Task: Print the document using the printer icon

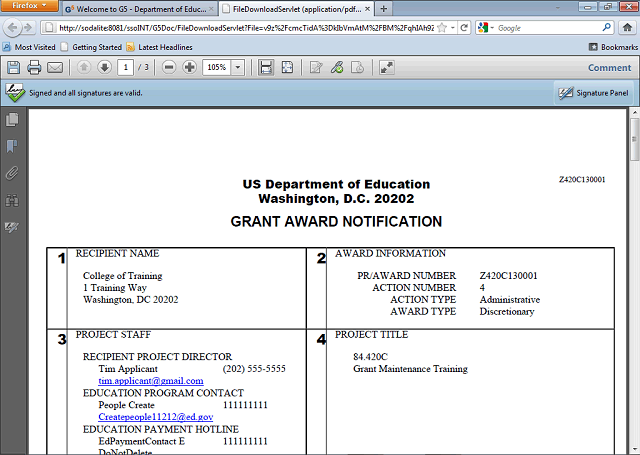Action: point(34,67)
